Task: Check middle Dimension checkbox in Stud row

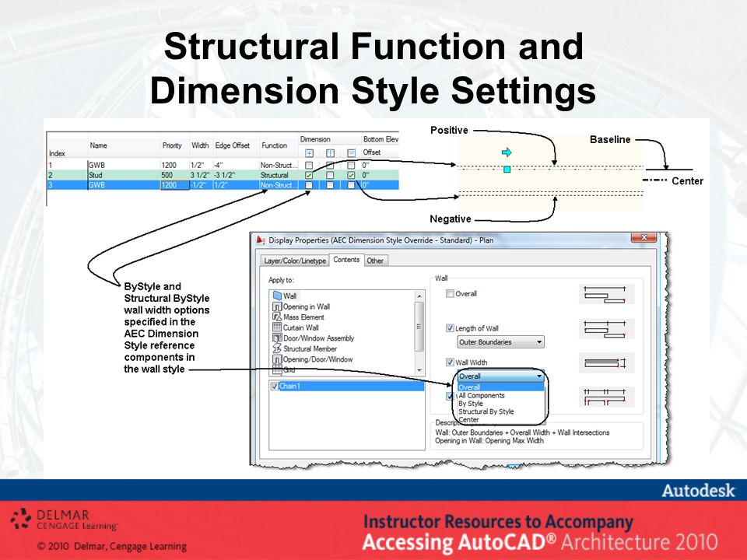Action: 330,175
